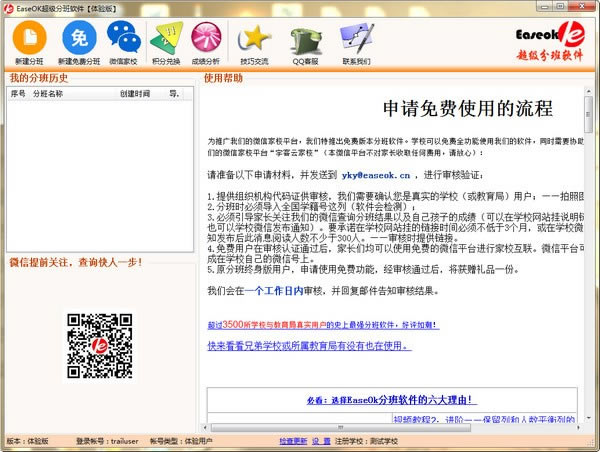Open the 微信家校 WeChat icon
This screenshot has height=452, width=600.
pos(123,39)
